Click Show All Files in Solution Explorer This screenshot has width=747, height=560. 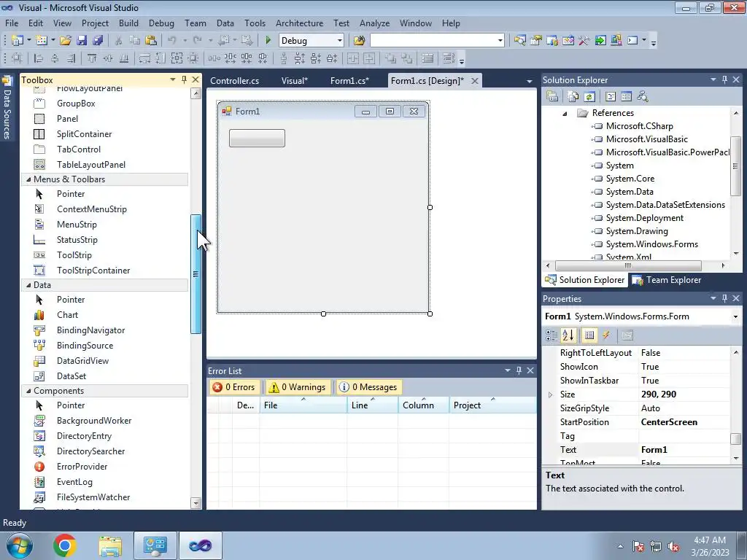573,97
